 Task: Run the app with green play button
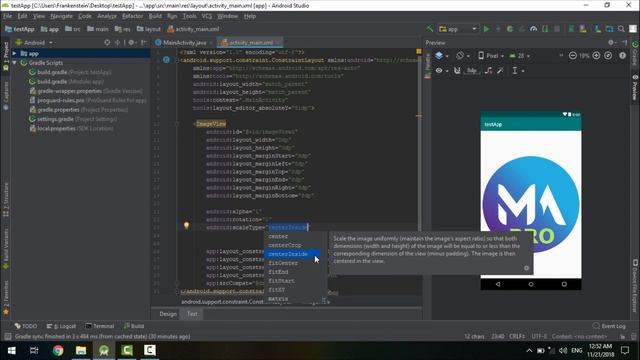click(486, 29)
